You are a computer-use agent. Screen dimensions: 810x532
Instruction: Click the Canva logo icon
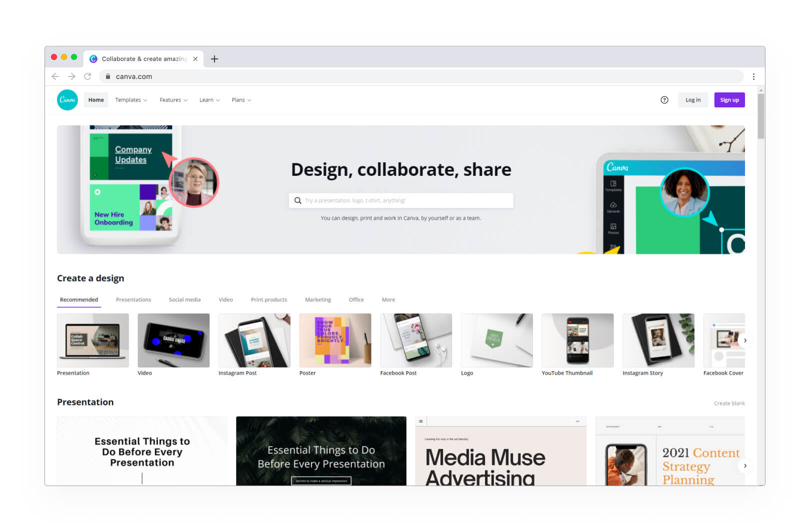[x=67, y=100]
